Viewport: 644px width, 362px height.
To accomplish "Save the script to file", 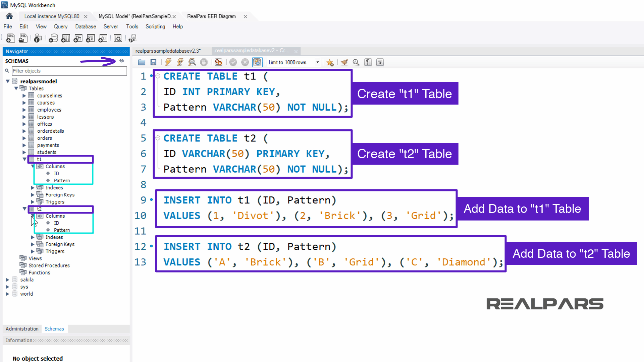I will (153, 62).
